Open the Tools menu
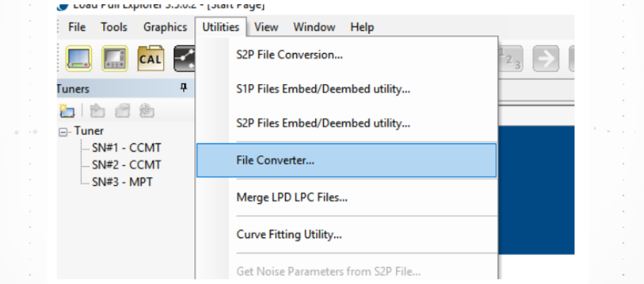This screenshot has height=284, width=644. click(114, 28)
